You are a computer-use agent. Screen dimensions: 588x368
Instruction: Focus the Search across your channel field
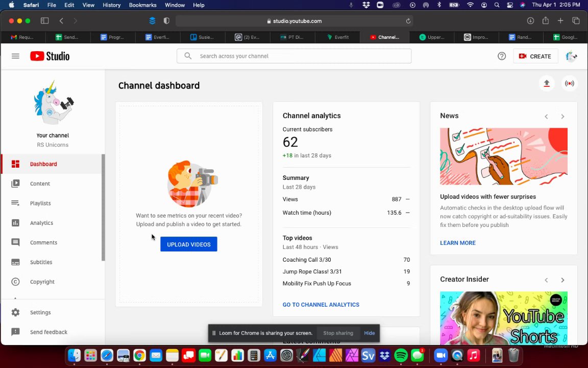coord(294,56)
